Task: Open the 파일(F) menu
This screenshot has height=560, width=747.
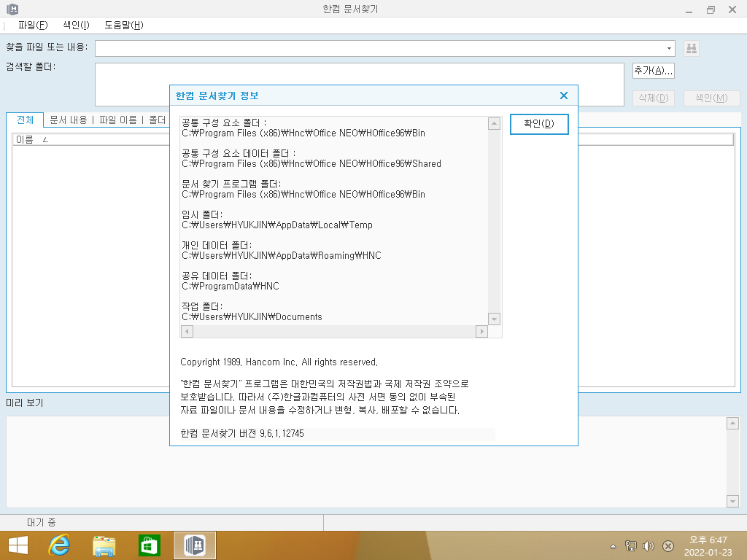Action: [33, 26]
